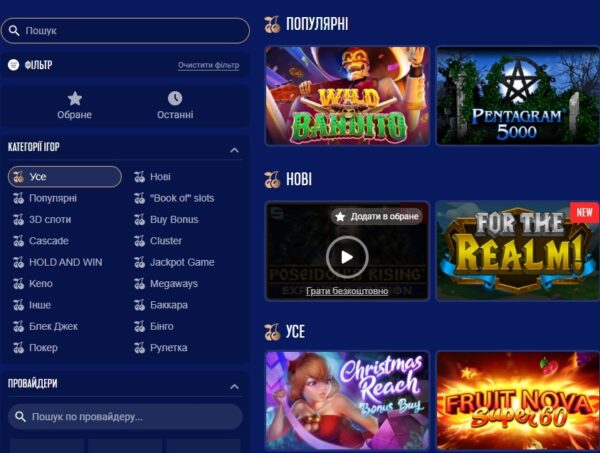The image size is (600, 453).
Task: Select 3D слоти category text
Action: tap(50, 220)
